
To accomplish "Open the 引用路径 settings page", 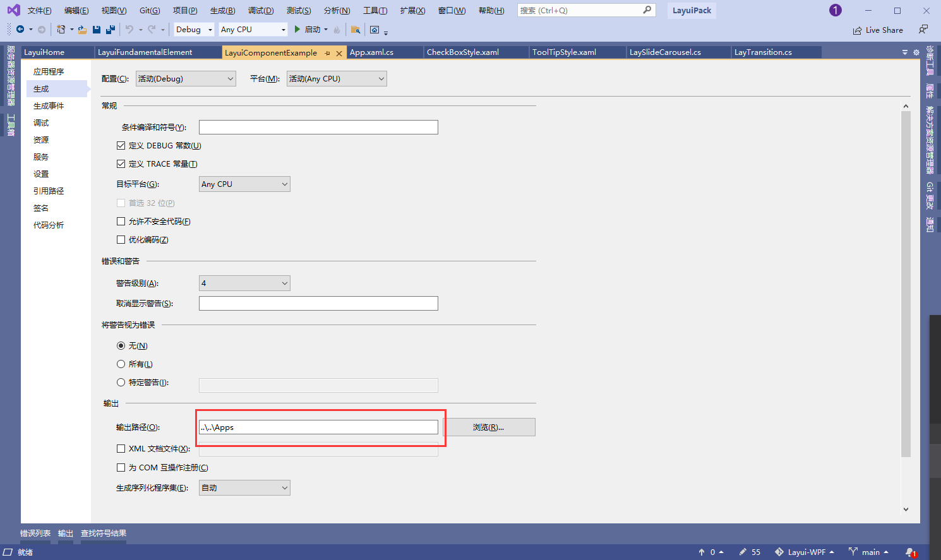I will click(x=49, y=191).
